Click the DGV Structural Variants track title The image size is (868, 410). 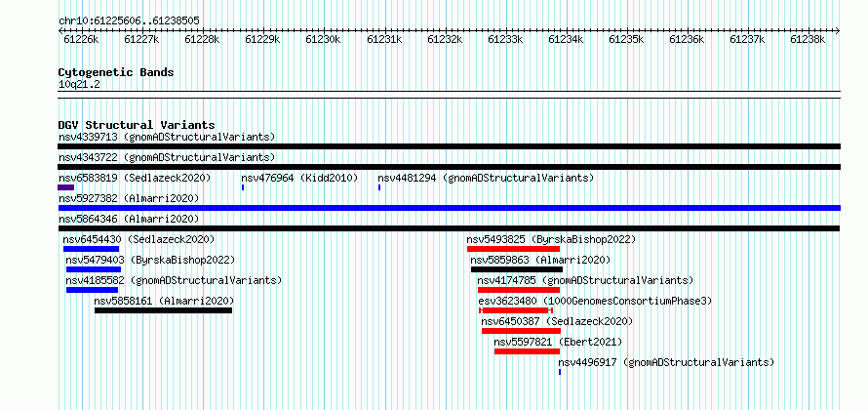[x=137, y=125]
